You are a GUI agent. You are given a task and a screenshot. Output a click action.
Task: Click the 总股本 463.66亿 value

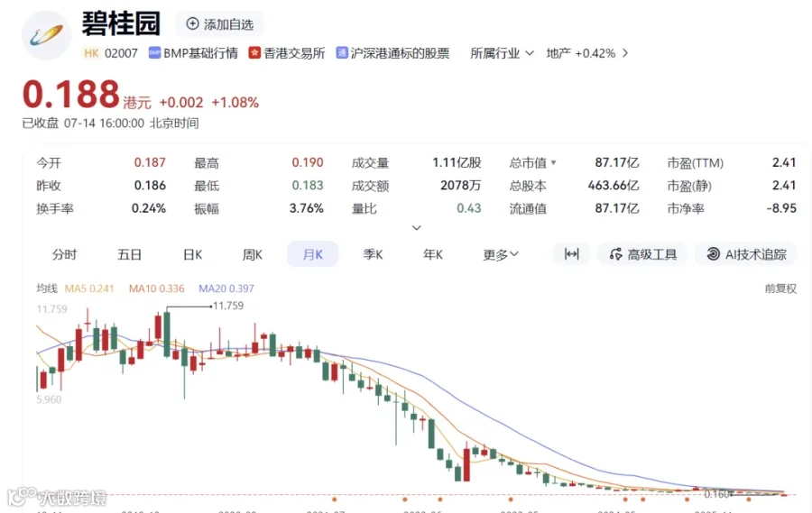(x=614, y=186)
